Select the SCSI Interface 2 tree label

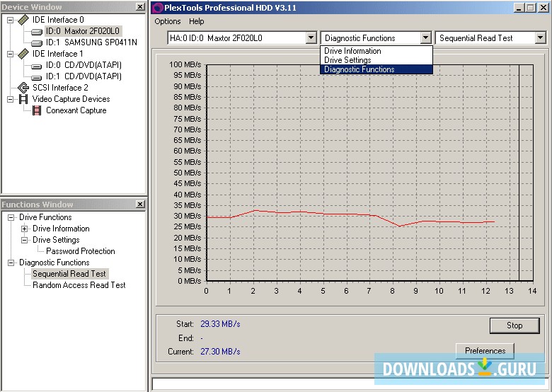click(60, 88)
